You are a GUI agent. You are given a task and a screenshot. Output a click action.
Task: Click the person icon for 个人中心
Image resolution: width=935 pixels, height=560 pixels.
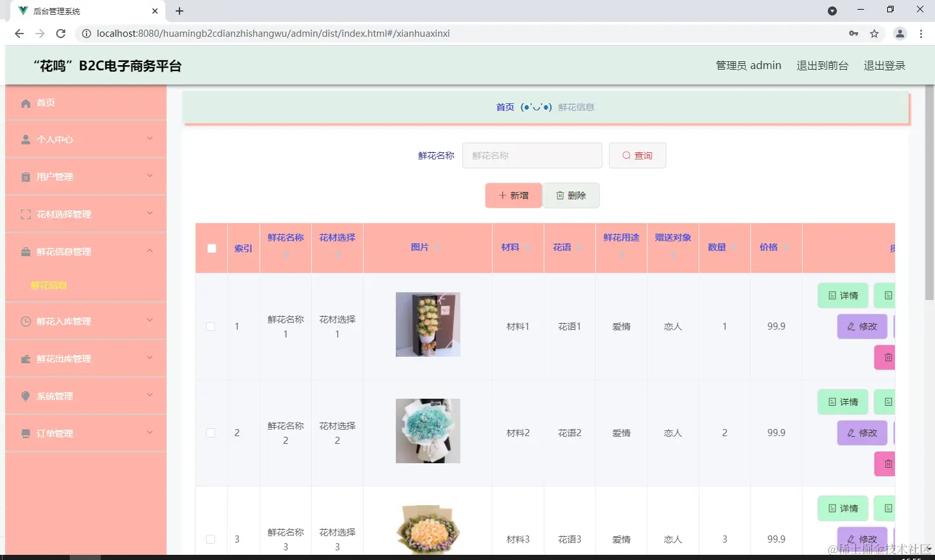coord(26,139)
